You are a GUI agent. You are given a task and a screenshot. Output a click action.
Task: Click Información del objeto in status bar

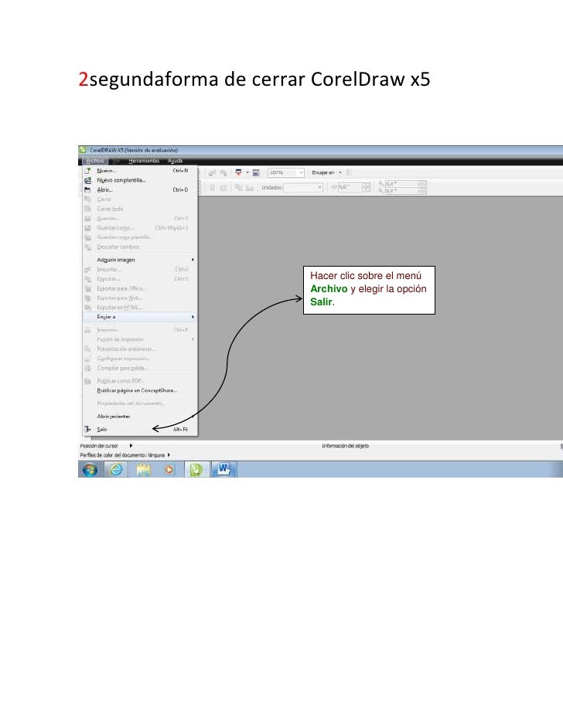pos(345,446)
